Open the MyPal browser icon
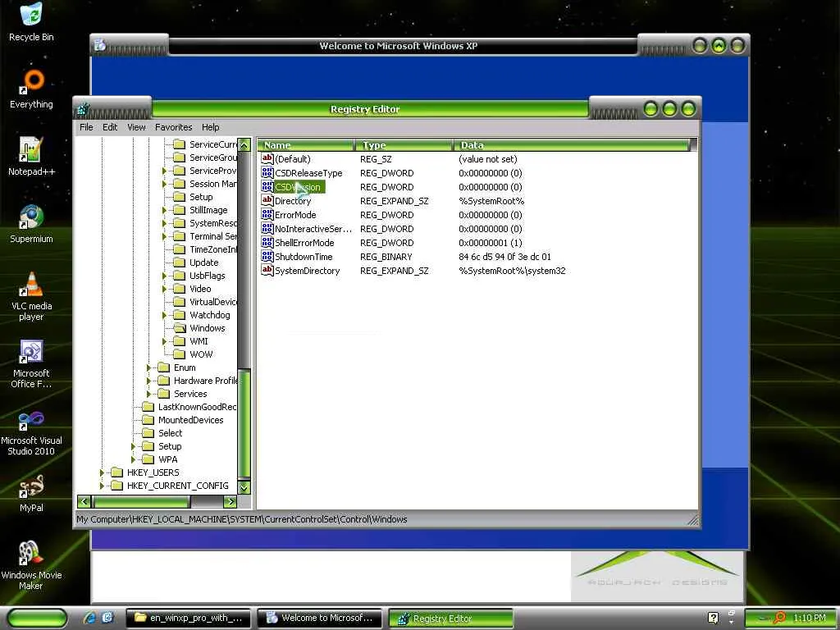 [31, 486]
